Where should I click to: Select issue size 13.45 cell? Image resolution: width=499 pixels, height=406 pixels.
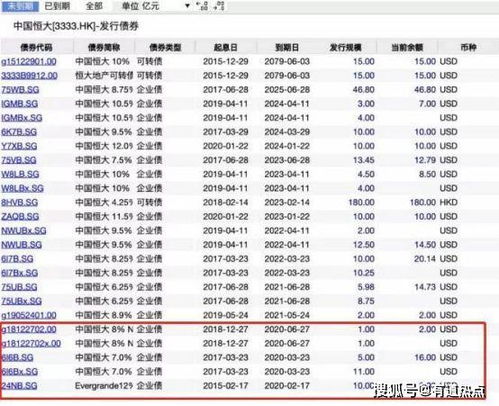pyautogui.click(x=364, y=160)
